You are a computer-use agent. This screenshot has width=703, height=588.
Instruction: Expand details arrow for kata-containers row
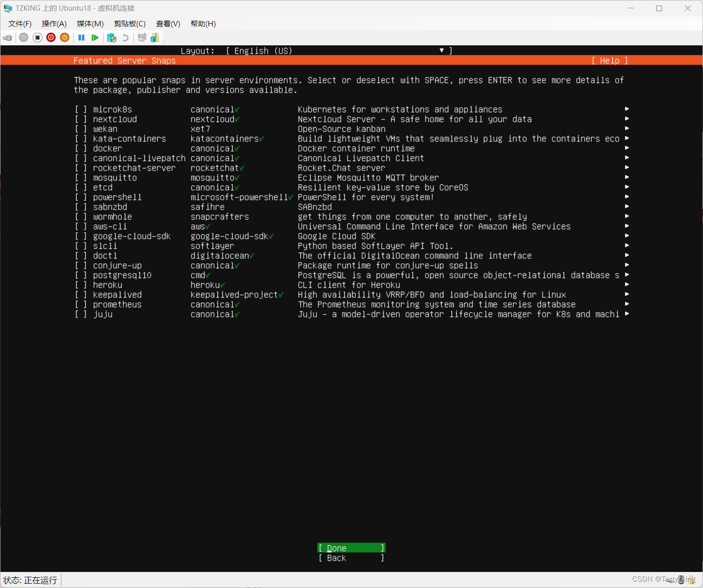point(627,138)
